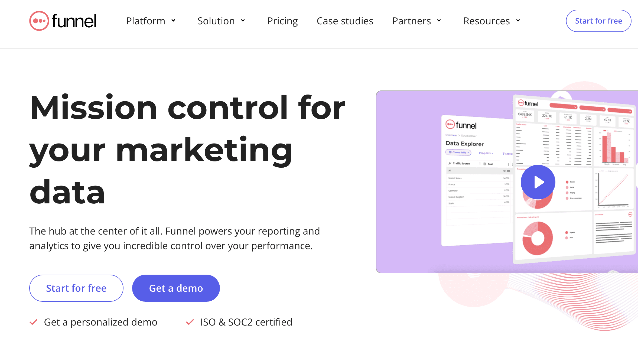The height and width of the screenshot is (364, 638).
Task: Click the checkmark beside ISO & SOC2 certified
Action: 190,322
